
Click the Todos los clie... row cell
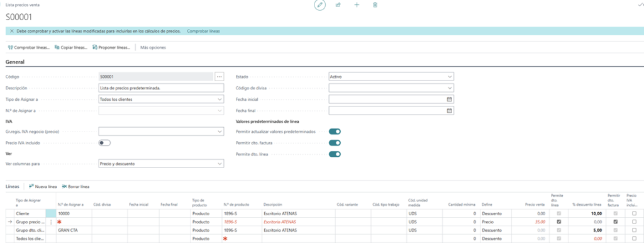coord(30,239)
